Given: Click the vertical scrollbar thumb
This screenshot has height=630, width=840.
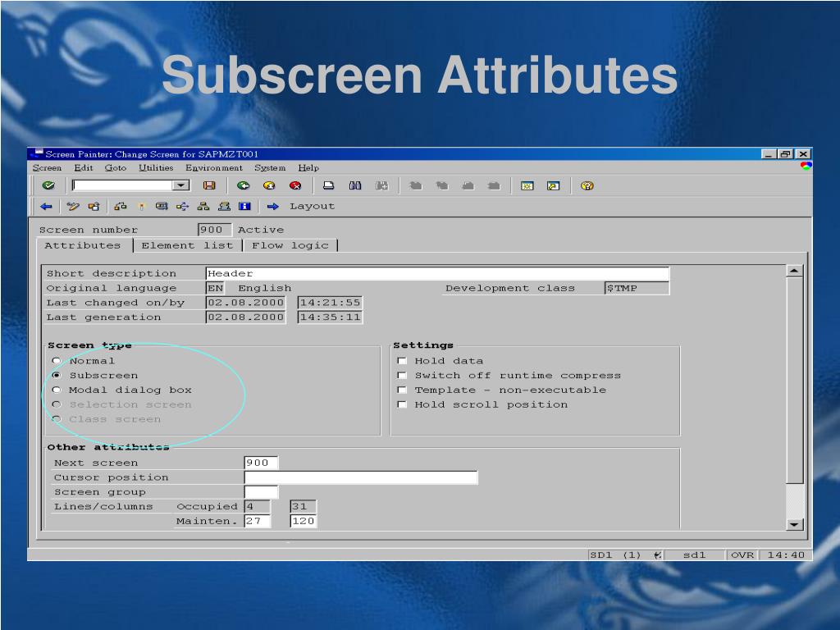Looking at the screenshot, I should coord(794,381).
